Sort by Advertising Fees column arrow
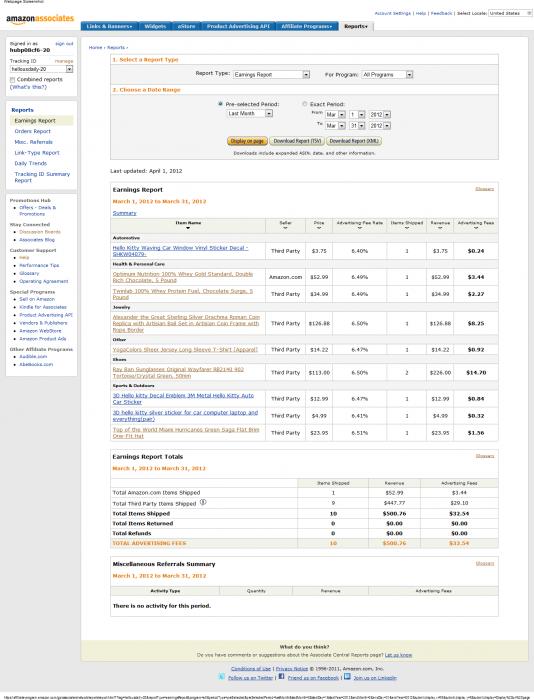This screenshot has width=534, height=700. (476, 228)
